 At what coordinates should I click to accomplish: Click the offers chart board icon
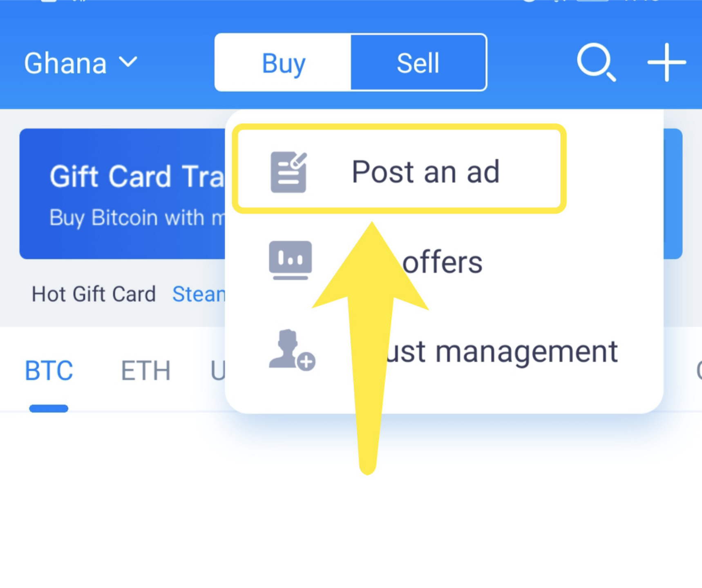pos(290,261)
